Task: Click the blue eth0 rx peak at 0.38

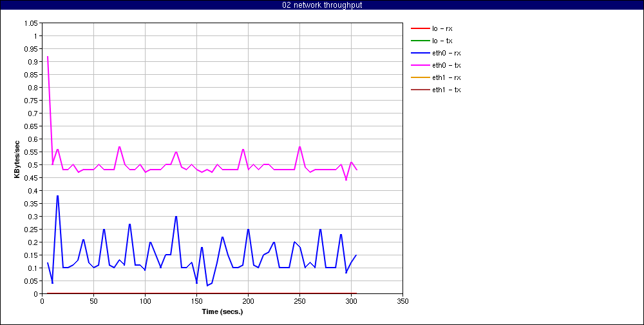Action: click(57, 196)
